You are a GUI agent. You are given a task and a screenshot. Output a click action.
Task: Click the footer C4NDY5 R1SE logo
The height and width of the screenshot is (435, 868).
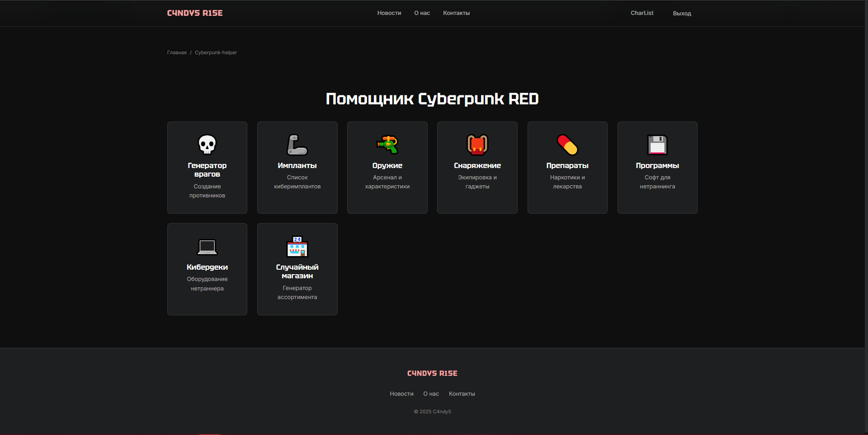432,373
